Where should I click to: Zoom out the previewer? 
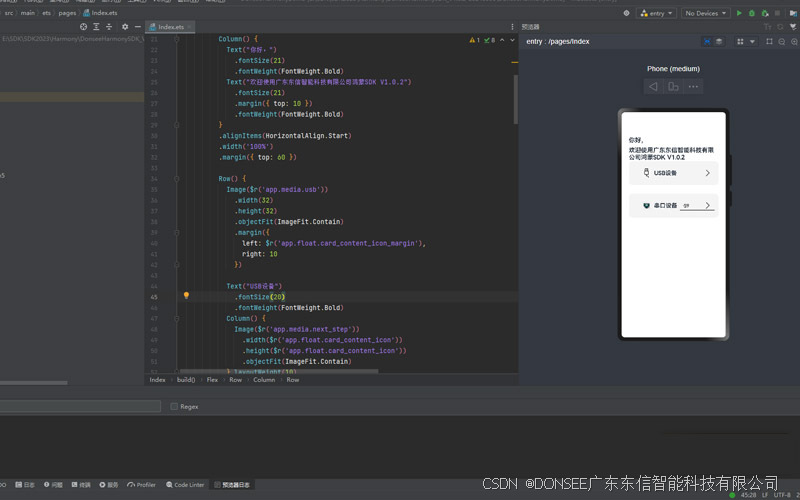point(779,42)
